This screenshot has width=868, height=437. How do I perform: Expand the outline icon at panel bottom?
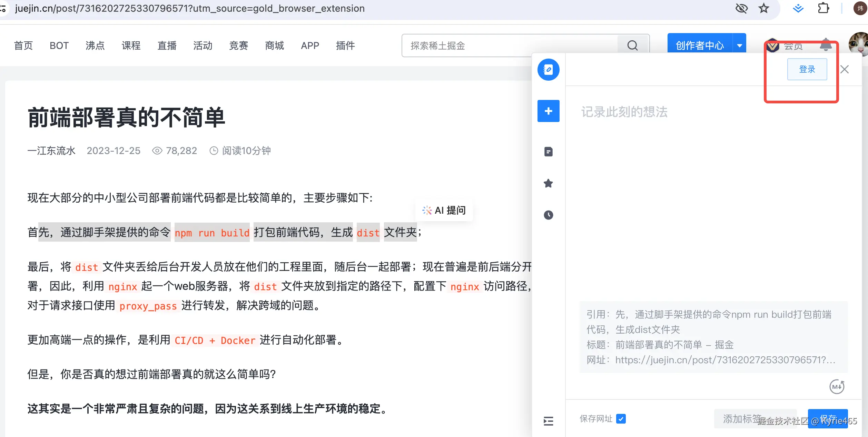click(x=548, y=421)
